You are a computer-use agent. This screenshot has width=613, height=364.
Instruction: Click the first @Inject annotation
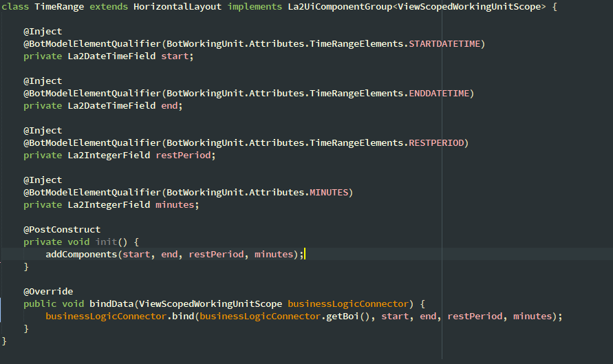pyautogui.click(x=43, y=32)
